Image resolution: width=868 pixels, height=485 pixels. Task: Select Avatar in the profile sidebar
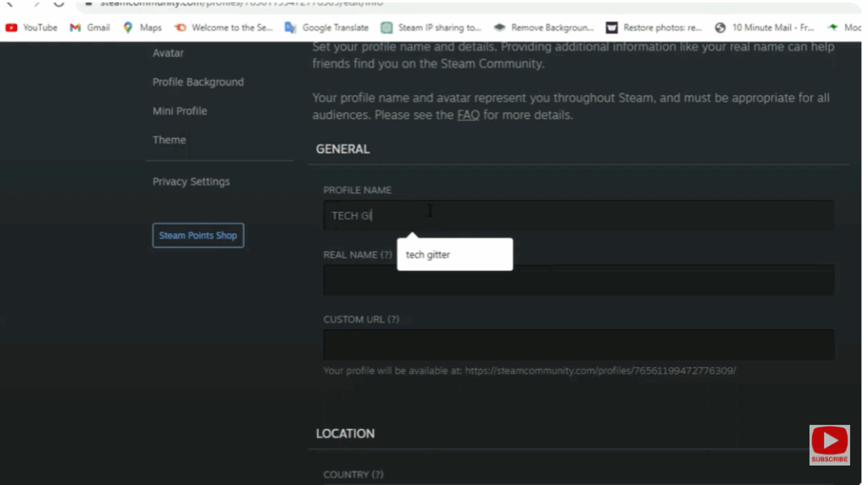169,53
